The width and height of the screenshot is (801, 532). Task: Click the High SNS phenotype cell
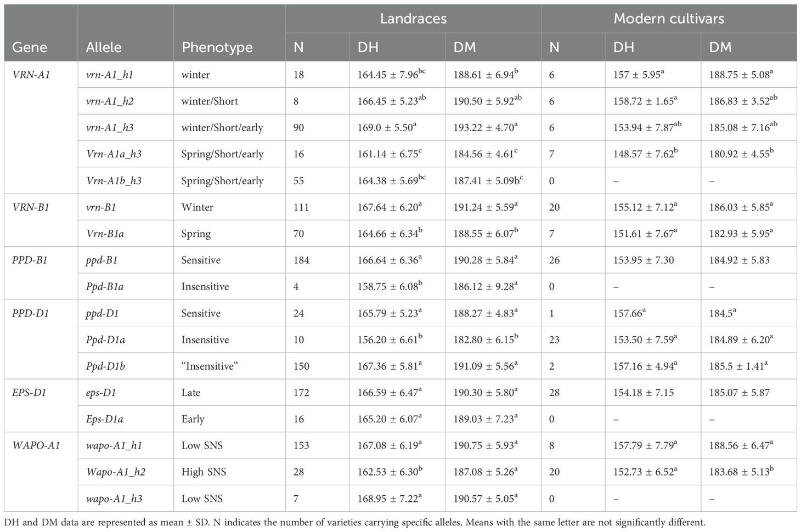click(x=204, y=472)
